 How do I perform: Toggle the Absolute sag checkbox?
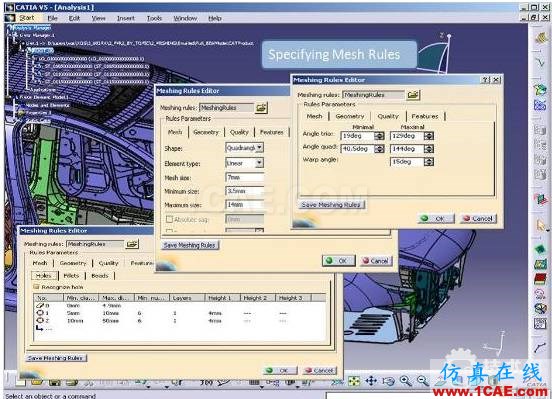pyautogui.click(x=169, y=219)
